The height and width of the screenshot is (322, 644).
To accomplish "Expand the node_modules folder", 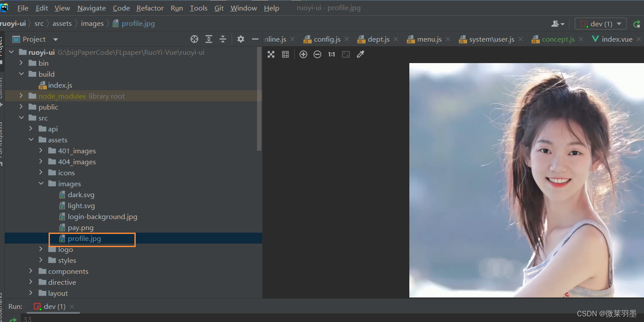I will [x=21, y=96].
